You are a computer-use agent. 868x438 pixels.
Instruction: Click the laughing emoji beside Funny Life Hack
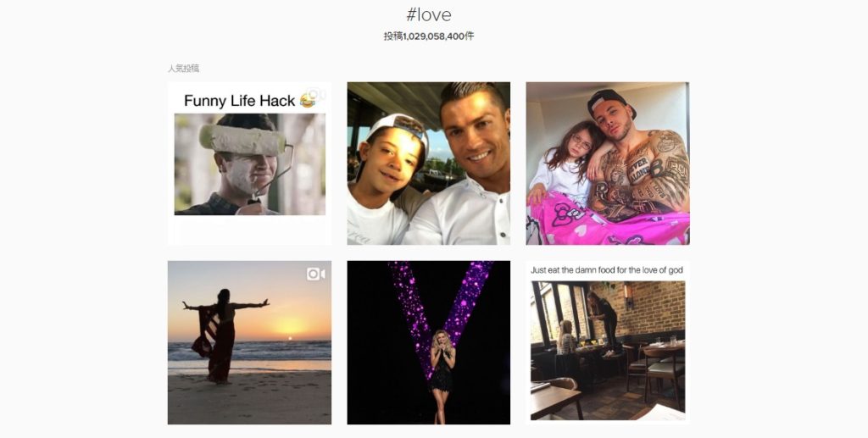coord(307,101)
